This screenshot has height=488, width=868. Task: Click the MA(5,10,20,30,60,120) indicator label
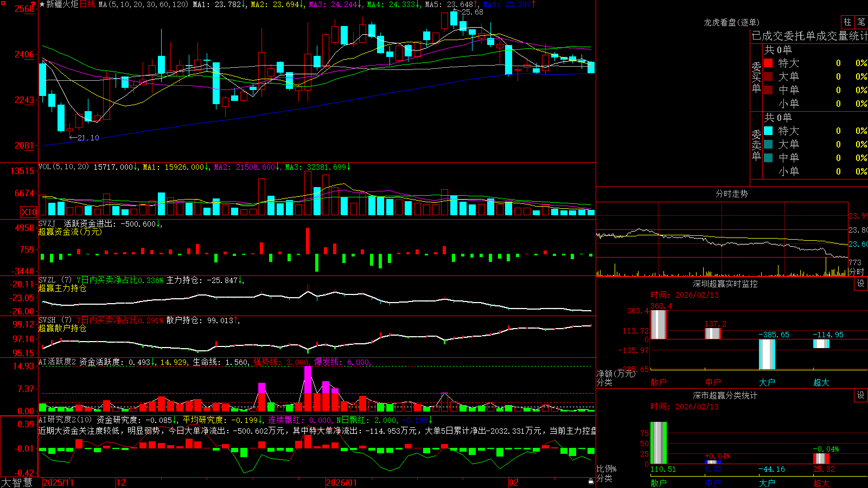(144, 4)
